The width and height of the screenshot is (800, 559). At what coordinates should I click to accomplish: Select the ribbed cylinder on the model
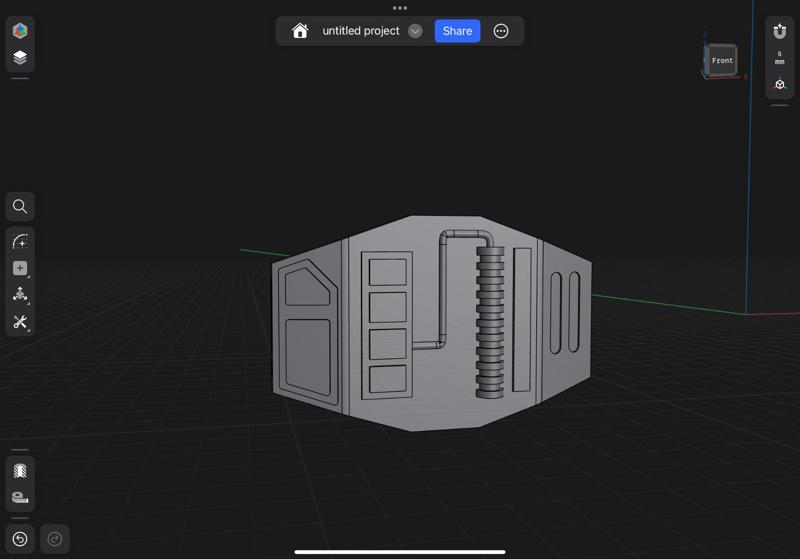[490, 322]
